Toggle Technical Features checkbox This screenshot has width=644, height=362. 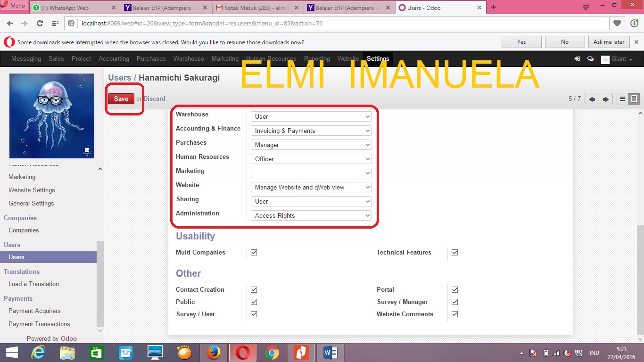pos(454,253)
